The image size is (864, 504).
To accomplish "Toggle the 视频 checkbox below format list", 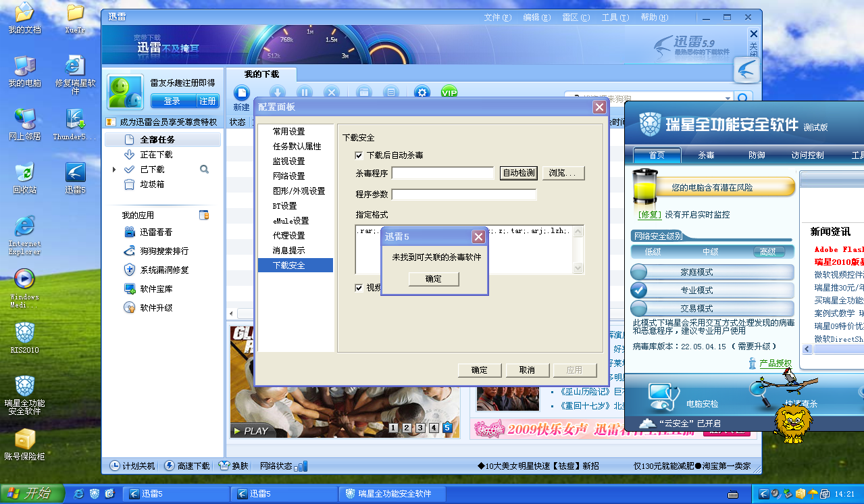I will [x=359, y=288].
